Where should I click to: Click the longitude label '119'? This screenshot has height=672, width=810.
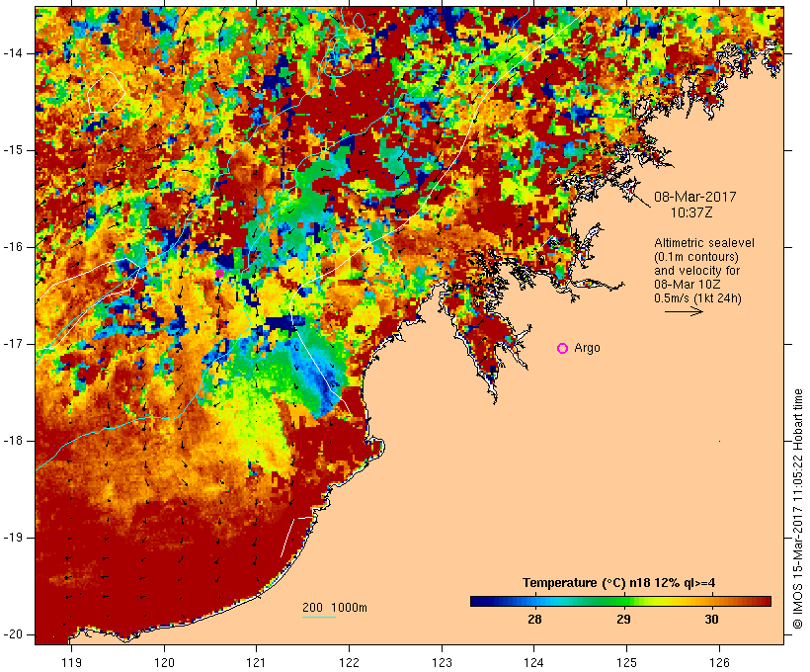tap(71, 662)
